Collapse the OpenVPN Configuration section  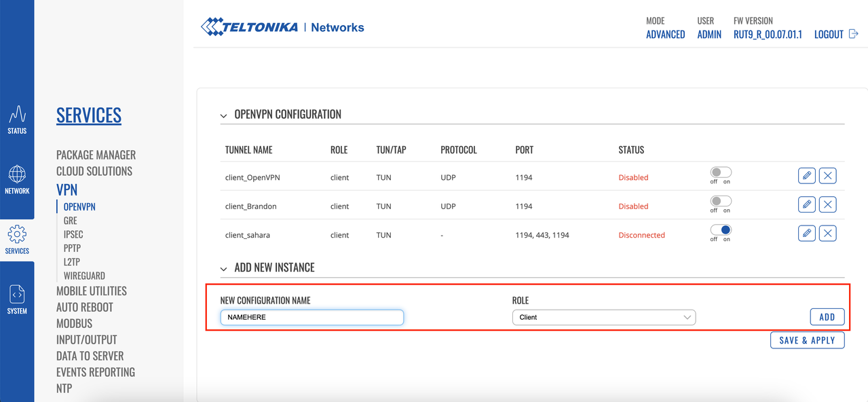pyautogui.click(x=223, y=116)
